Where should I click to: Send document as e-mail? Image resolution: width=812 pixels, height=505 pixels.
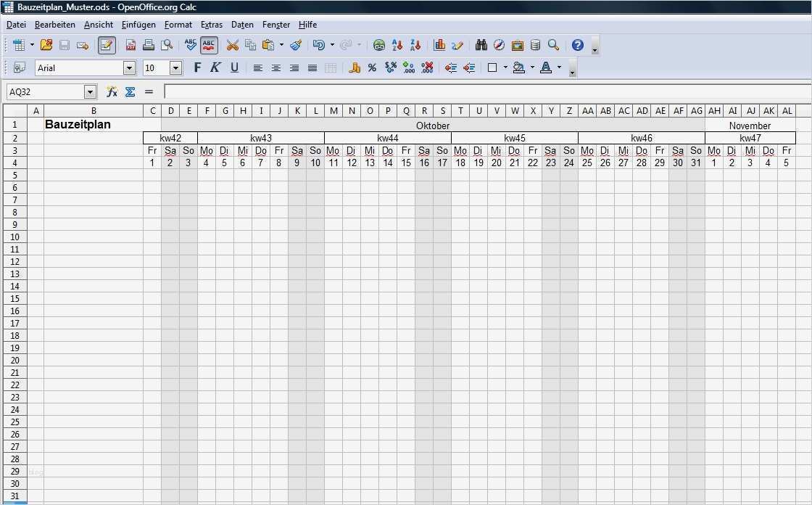click(x=83, y=45)
